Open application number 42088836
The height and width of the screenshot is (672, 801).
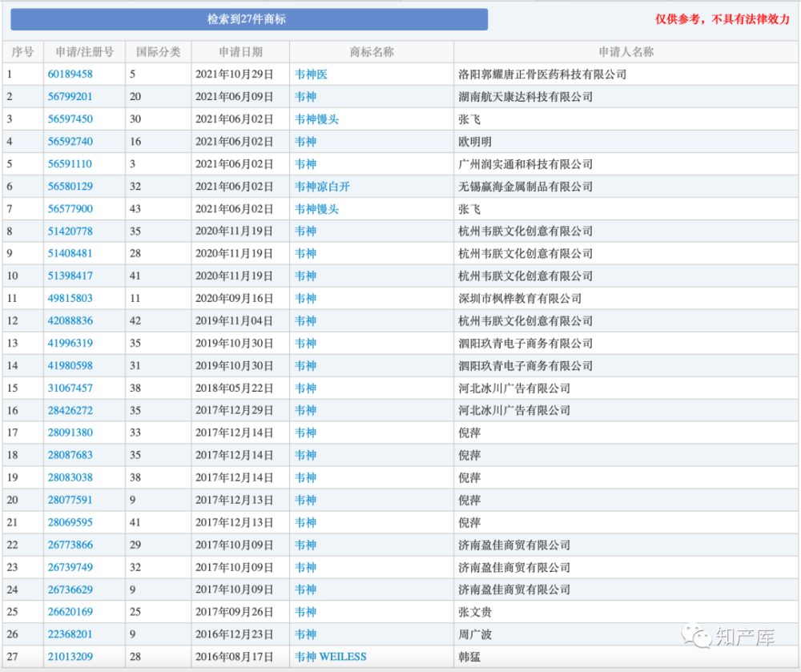pyautogui.click(x=70, y=320)
